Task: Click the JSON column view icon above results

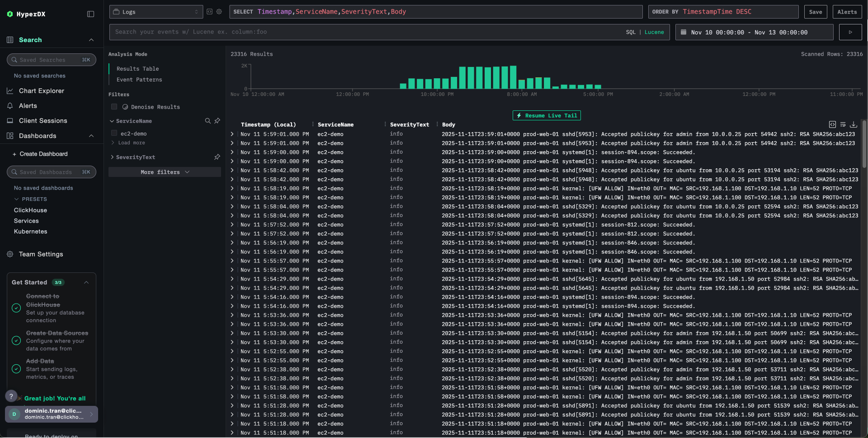Action: click(832, 124)
